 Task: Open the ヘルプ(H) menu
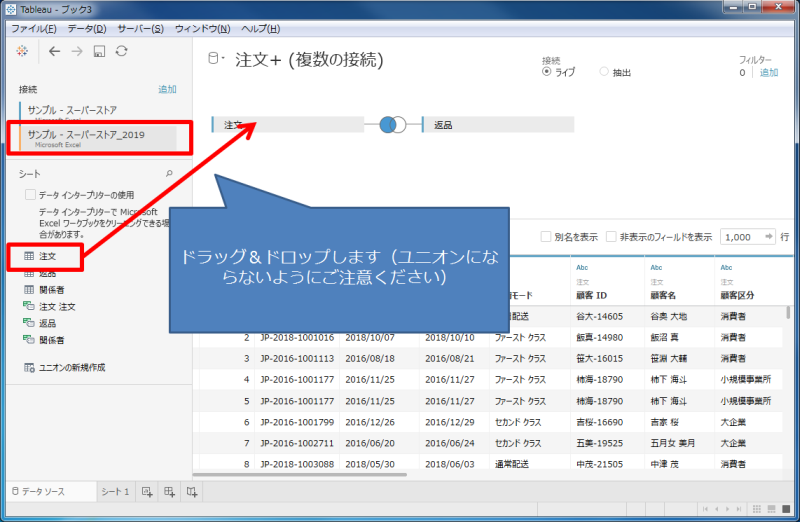click(x=260, y=29)
